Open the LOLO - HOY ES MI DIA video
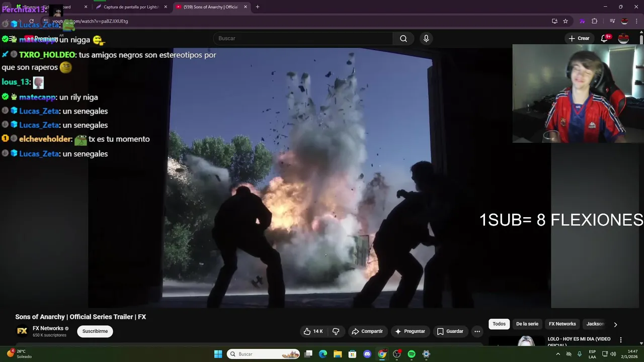This screenshot has height=362, width=644. 579,341
